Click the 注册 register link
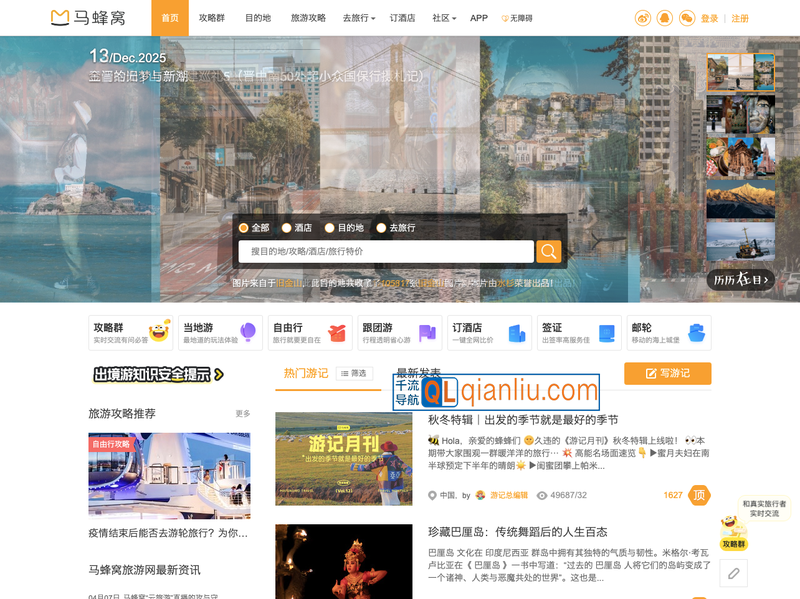Screen dimensions: 800x599 (740, 18)
